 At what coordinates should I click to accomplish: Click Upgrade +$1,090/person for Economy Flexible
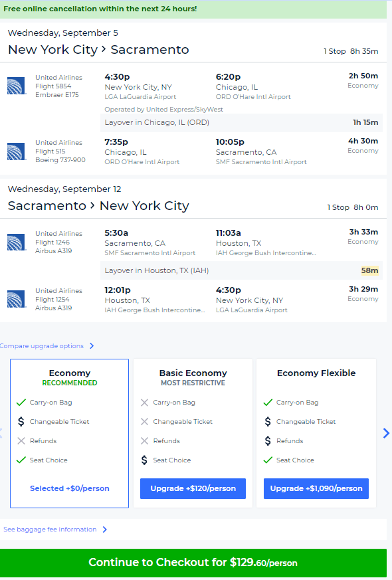pos(316,488)
